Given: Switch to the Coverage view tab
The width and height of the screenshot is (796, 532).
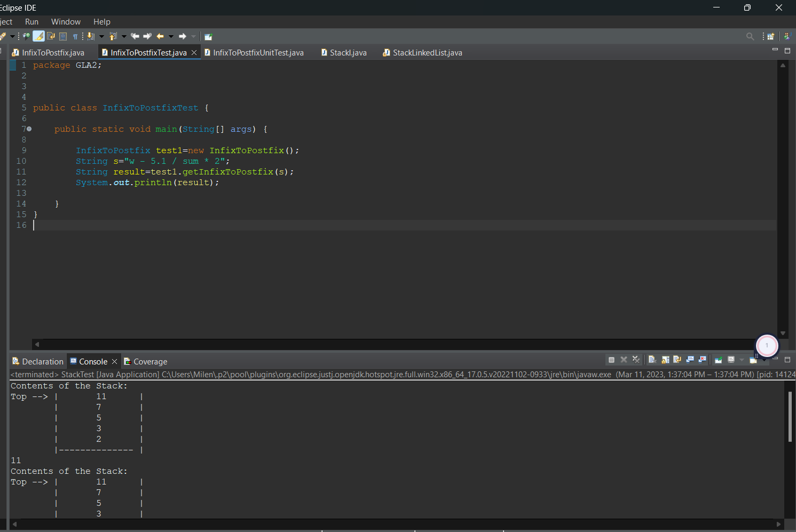Looking at the screenshot, I should [146, 361].
